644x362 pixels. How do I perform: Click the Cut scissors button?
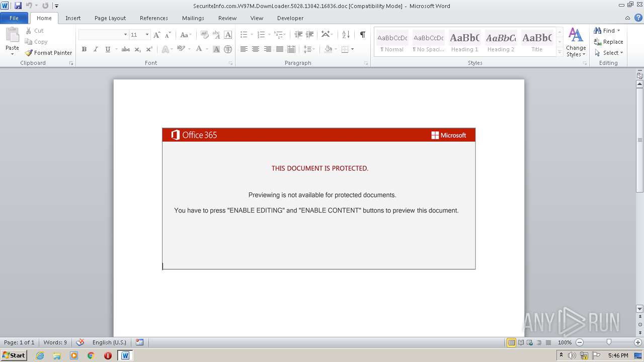35,31
